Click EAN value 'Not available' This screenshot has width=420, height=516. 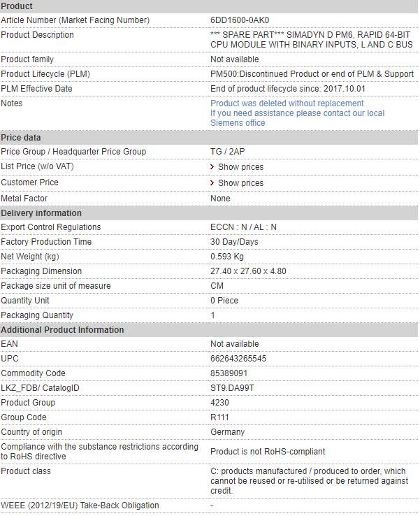[x=235, y=344]
